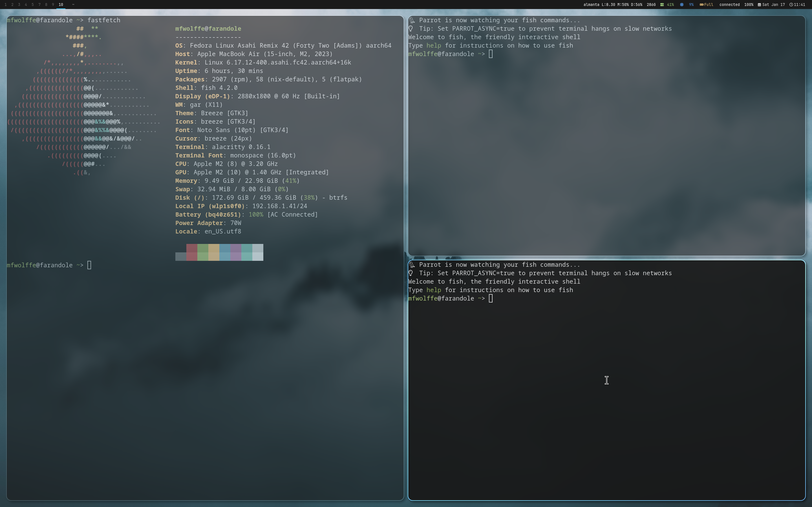Click the calendar icon beside Sat Jan 17
Viewport: 812px width, 507px height.
pyautogui.click(x=759, y=5)
